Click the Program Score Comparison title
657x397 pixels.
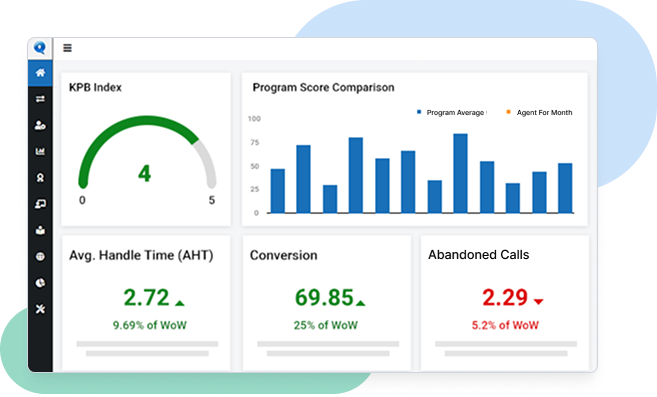(323, 87)
